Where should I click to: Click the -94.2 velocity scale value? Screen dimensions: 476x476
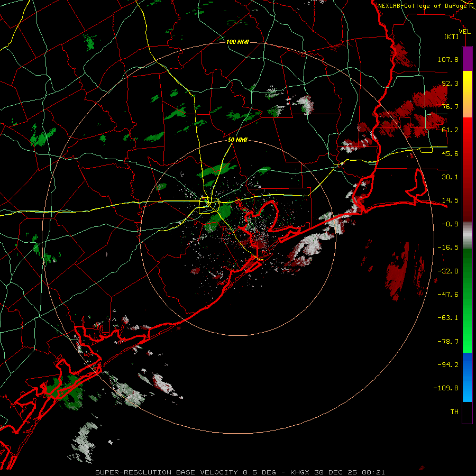tap(448, 364)
